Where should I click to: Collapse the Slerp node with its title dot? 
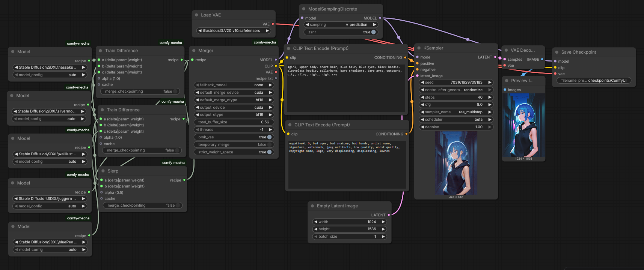tap(103, 171)
